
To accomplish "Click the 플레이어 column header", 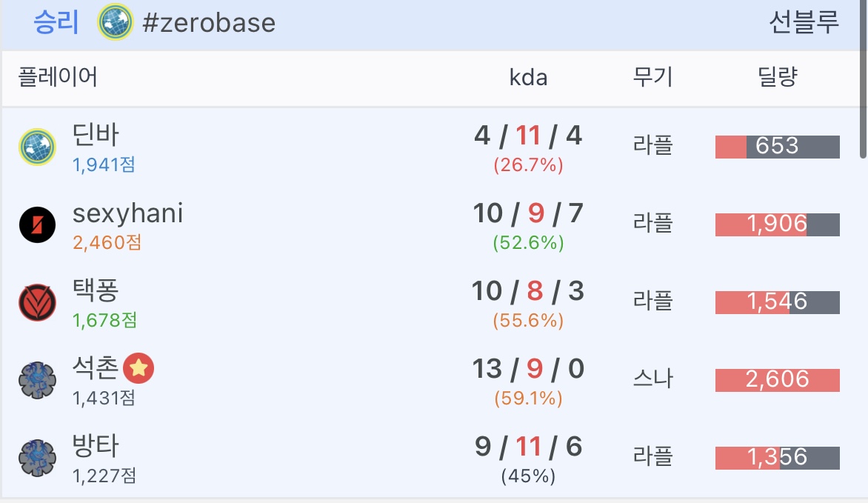I will coord(58,77).
